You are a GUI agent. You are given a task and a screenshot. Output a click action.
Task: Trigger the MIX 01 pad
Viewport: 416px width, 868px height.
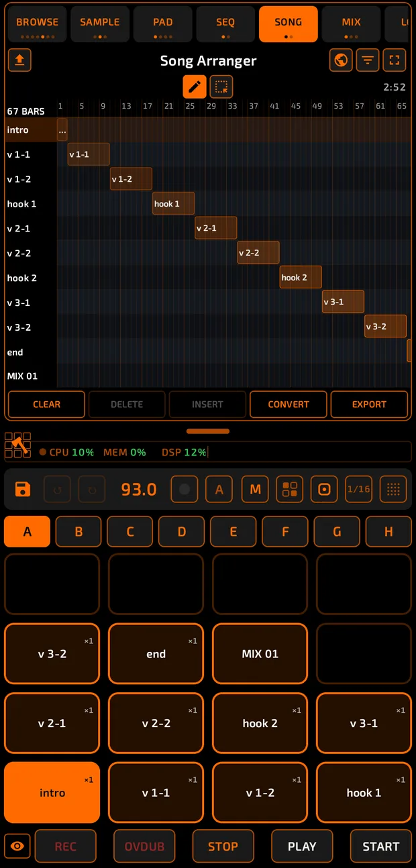[x=260, y=653]
